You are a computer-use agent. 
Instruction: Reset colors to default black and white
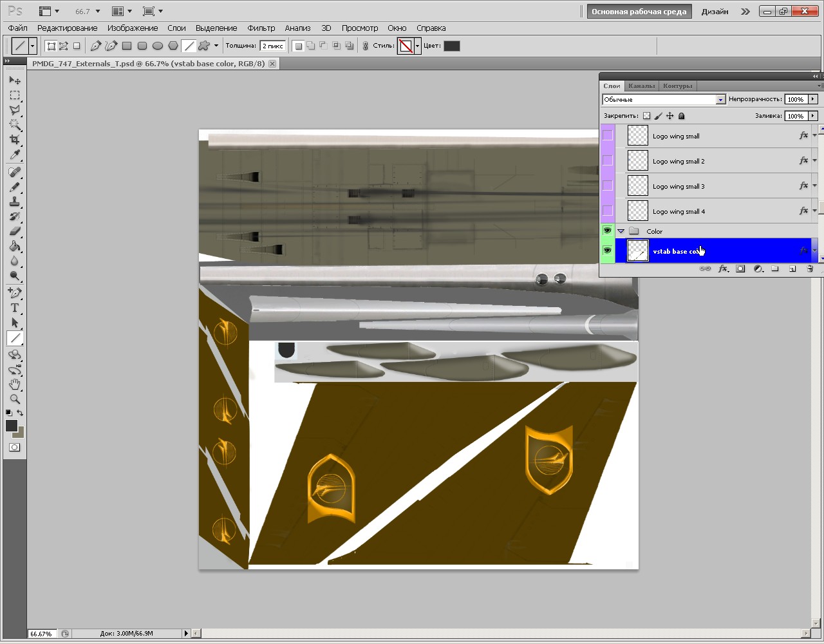point(8,413)
